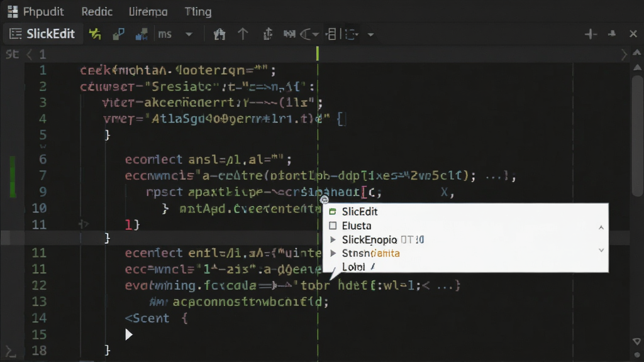
Task: Select the SlickEdit tab
Action: 43,34
